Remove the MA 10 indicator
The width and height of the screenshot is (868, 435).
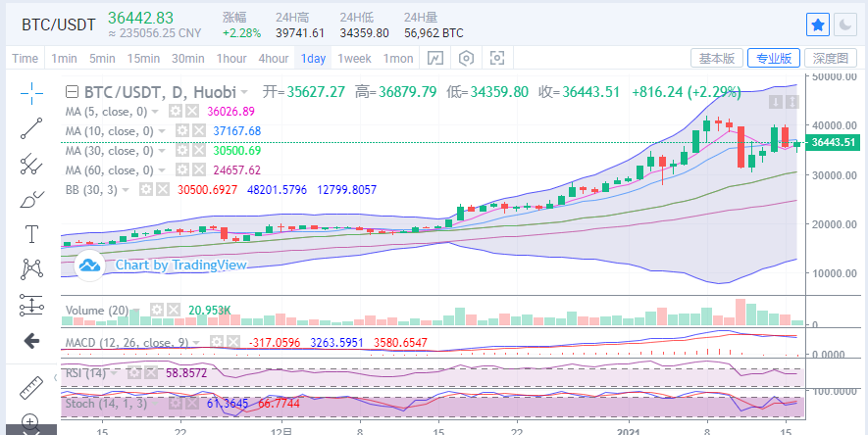click(197, 131)
